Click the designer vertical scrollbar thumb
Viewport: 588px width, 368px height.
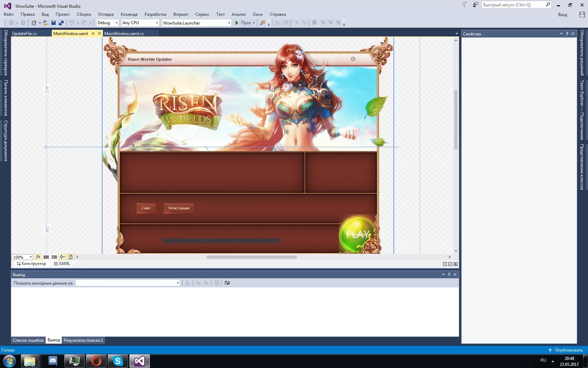point(456,120)
